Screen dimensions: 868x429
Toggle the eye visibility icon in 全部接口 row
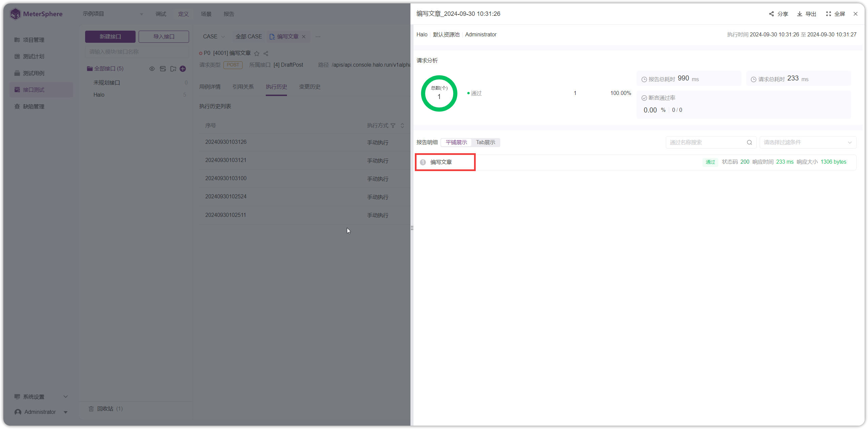[x=152, y=69]
